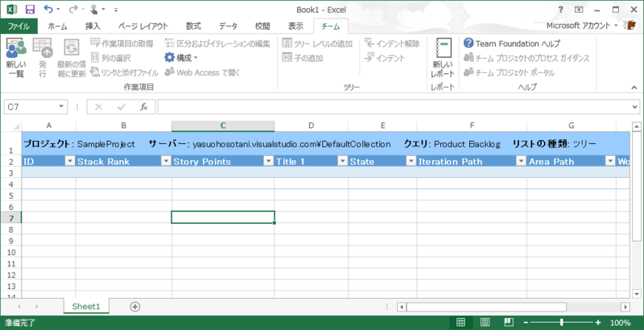Viewport: 644px width, 330px height.
Task: Click the Name Box showing C7
Action: (x=31, y=107)
